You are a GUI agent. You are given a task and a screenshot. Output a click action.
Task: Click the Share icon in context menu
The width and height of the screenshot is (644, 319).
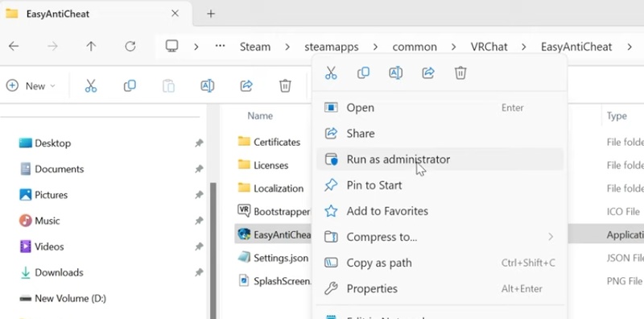[x=428, y=73]
